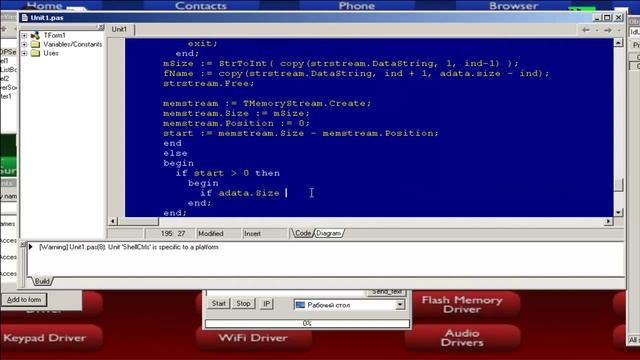Click the WiFi Driver button
Image resolution: width=640 pixels, height=360 pixels.
click(253, 338)
